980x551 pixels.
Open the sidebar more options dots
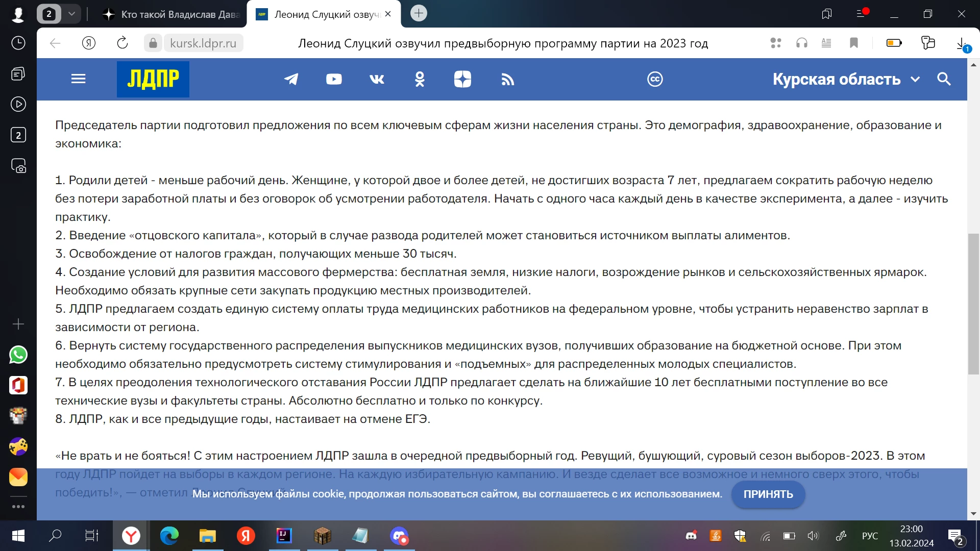click(x=18, y=507)
